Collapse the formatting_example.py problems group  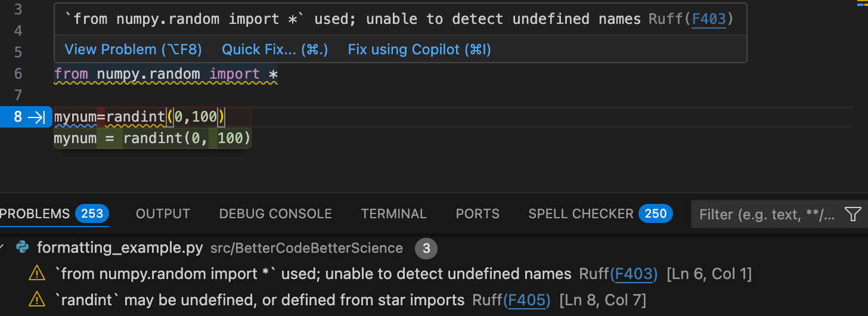coord(5,248)
